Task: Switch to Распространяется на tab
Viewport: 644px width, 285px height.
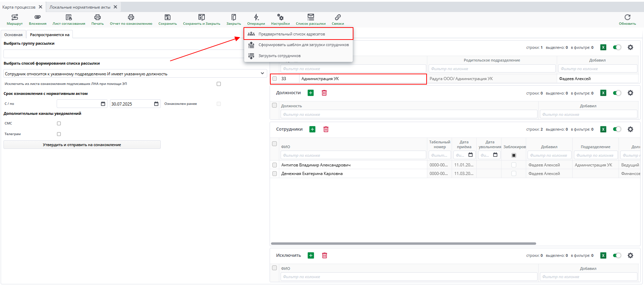Action: (x=50, y=35)
